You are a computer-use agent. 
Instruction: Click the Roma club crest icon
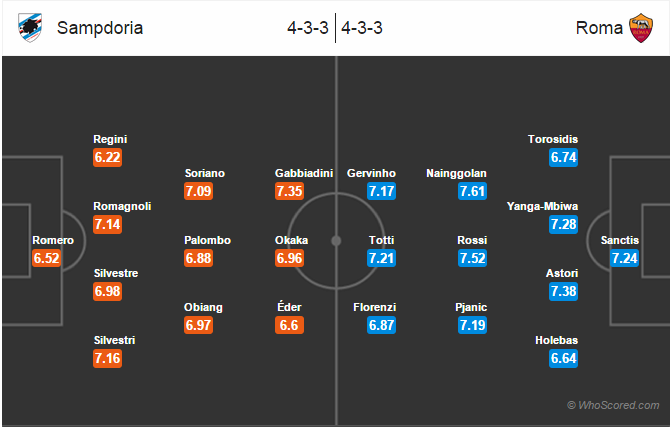point(641,28)
